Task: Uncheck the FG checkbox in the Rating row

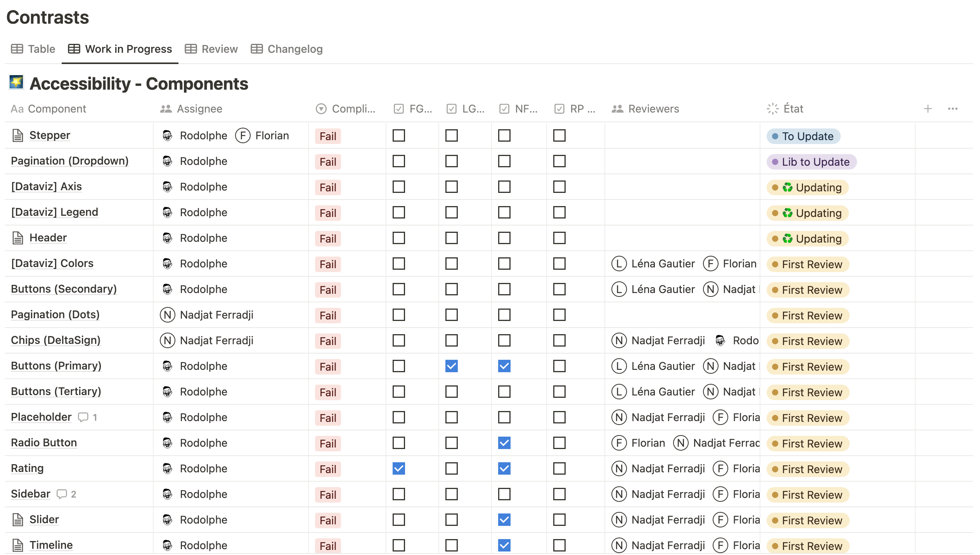Action: tap(398, 468)
